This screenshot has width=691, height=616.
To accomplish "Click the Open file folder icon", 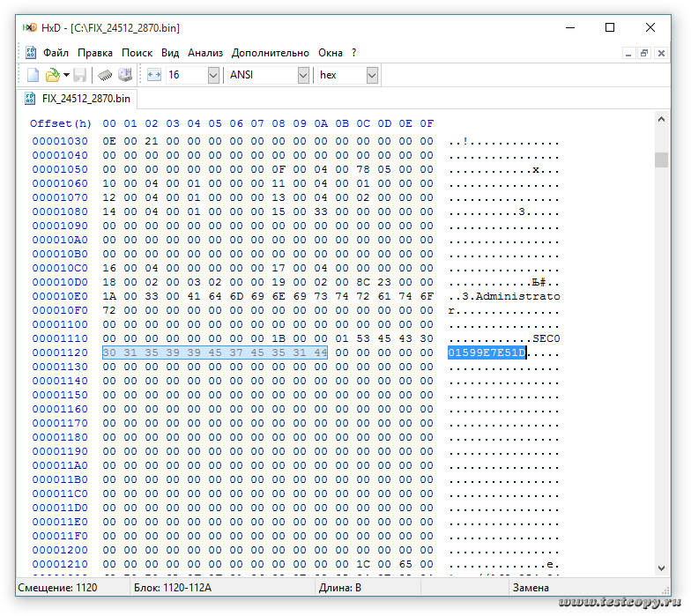I will 52,76.
